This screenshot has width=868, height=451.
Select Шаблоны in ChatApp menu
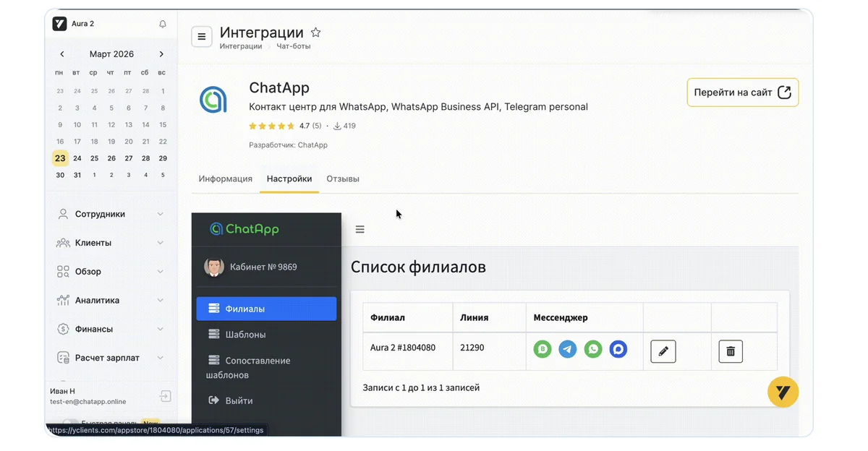[x=266, y=335]
